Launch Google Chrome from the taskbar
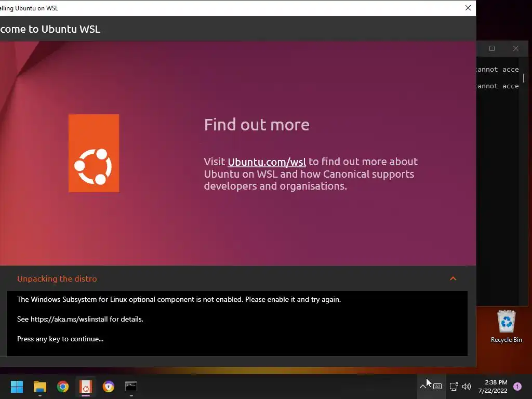This screenshot has width=532, height=399. coord(63,387)
